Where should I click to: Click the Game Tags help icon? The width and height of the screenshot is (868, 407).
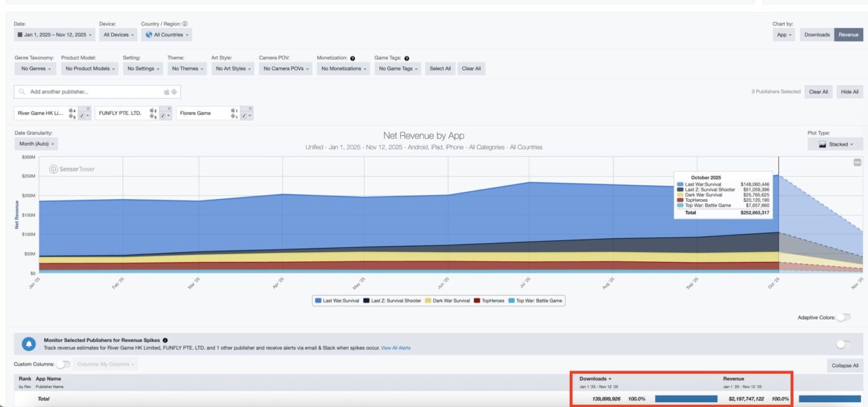point(407,58)
